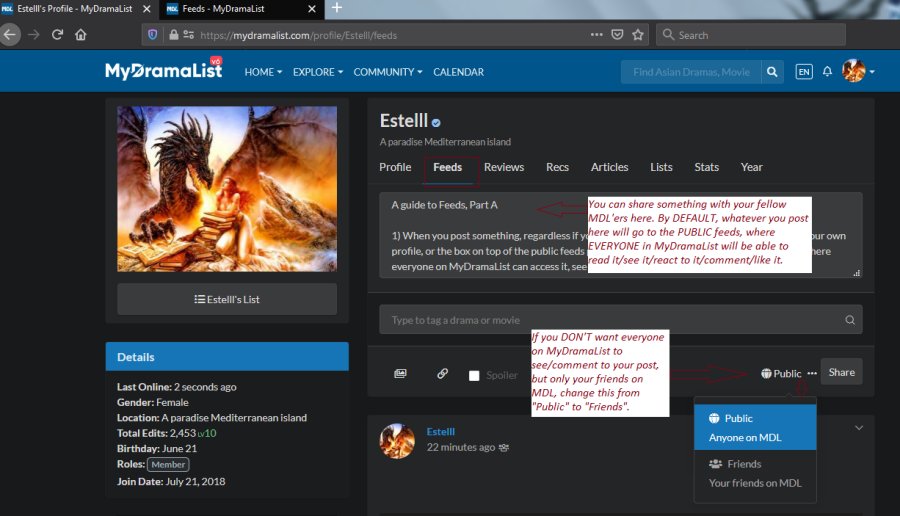Image resolution: width=900 pixels, height=516 pixels.
Task: Click Estelll username link on post
Action: tap(441, 432)
